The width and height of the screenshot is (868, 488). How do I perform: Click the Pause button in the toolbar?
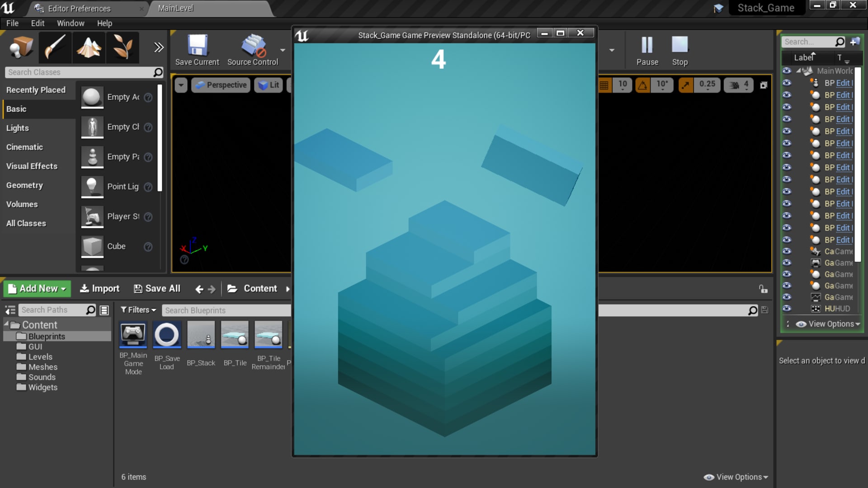click(x=647, y=50)
